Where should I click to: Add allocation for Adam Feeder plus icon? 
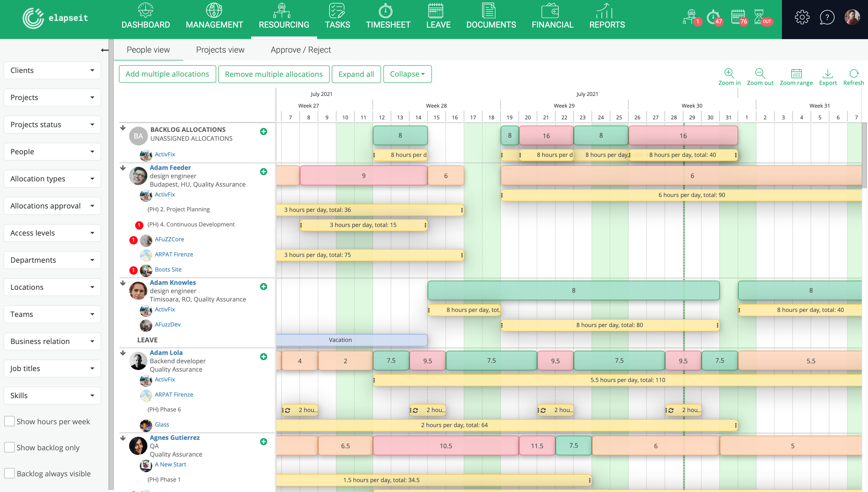(263, 172)
